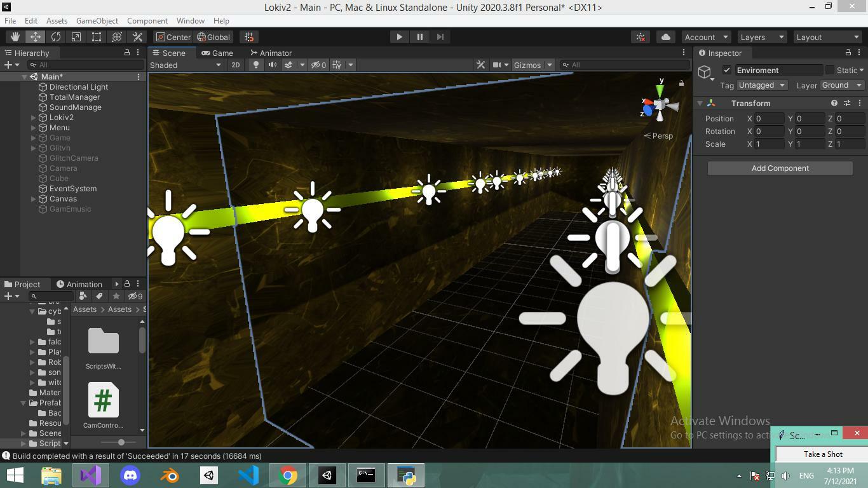This screenshot has width=868, height=488.
Task: Open Scene view component tools wrench icon
Action: pyautogui.click(x=480, y=65)
